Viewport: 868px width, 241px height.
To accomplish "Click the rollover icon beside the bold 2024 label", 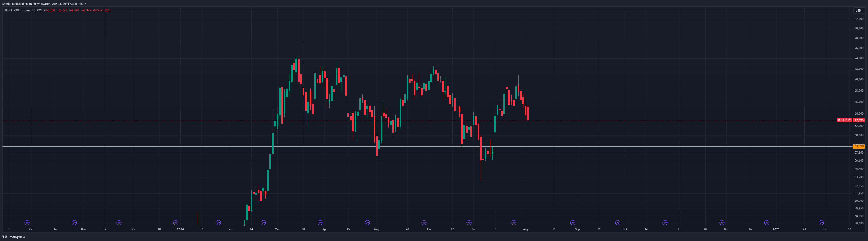I will (x=176, y=223).
